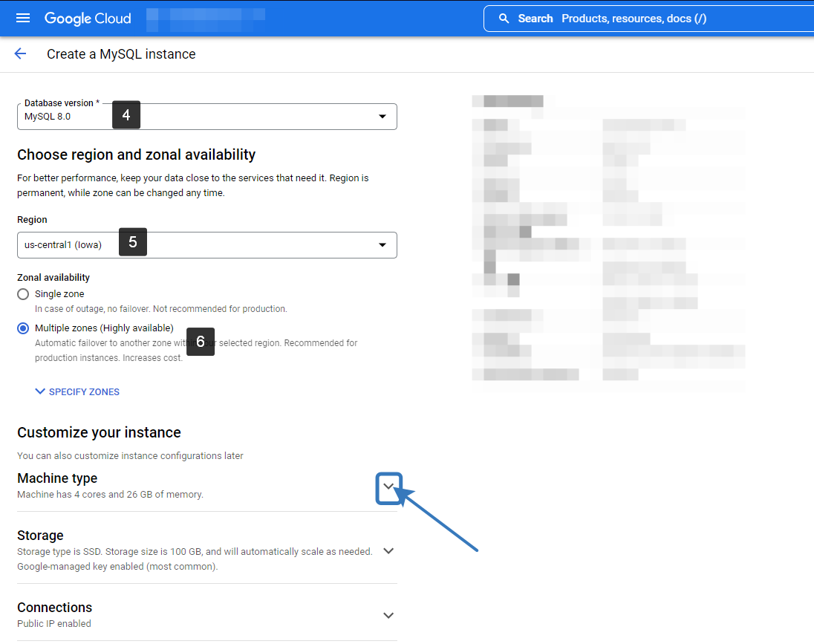Expand the Storage section chevron
Viewport: 814px width, 644px height.
coord(388,551)
